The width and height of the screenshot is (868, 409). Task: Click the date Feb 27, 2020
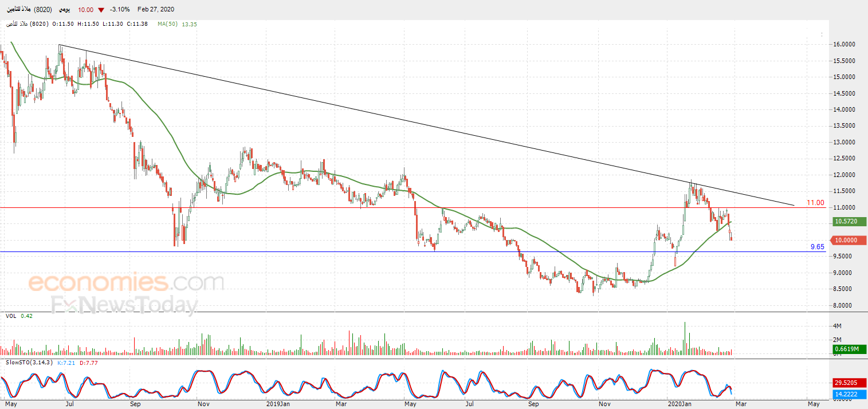tap(156, 10)
